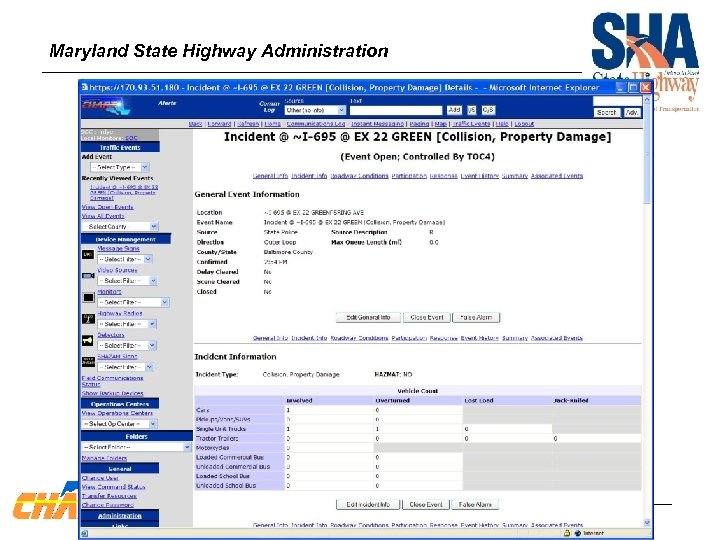Open the Message Signs filter dropdown

point(124,259)
